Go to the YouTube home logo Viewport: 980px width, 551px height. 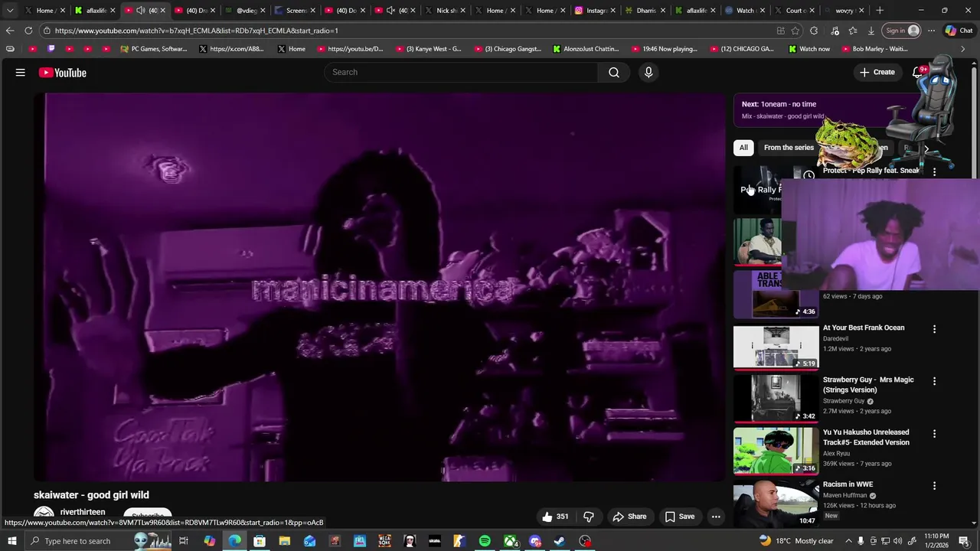click(x=62, y=73)
